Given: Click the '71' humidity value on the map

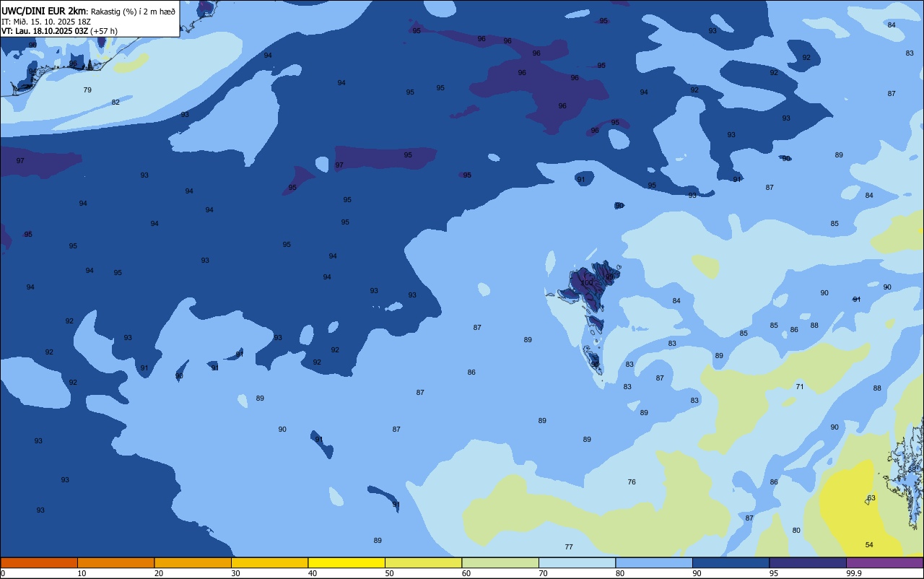Looking at the screenshot, I should 800,387.
